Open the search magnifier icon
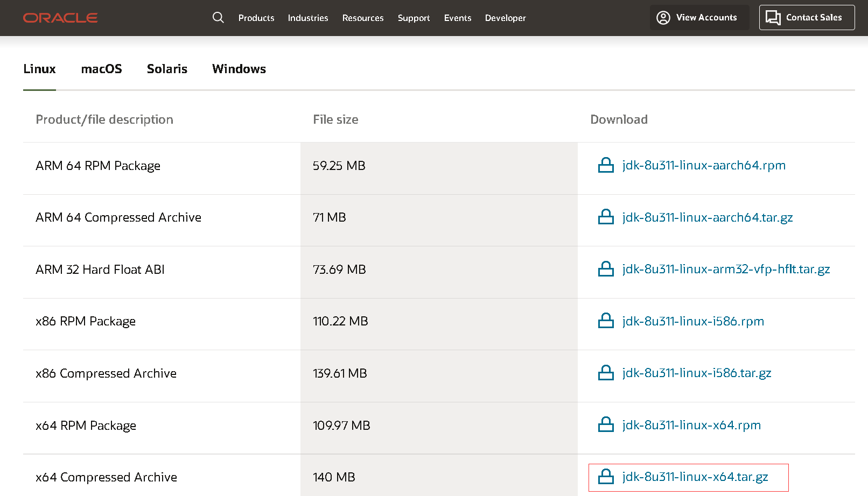The width and height of the screenshot is (868, 496). coord(218,18)
